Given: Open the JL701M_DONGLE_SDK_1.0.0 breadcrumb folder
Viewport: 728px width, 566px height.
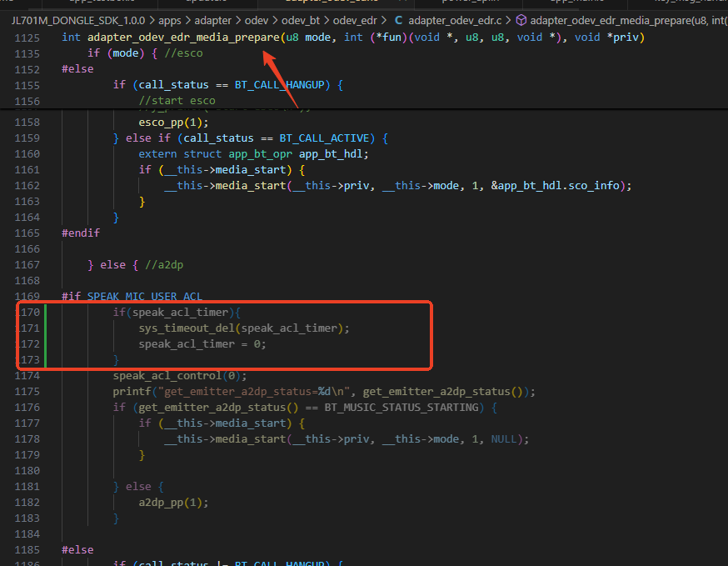Looking at the screenshot, I should pos(78,21).
